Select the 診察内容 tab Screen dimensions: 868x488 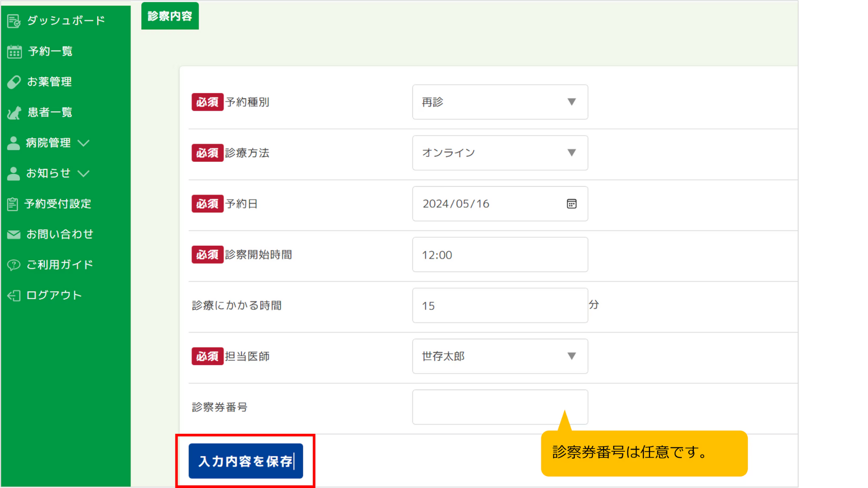(x=170, y=16)
